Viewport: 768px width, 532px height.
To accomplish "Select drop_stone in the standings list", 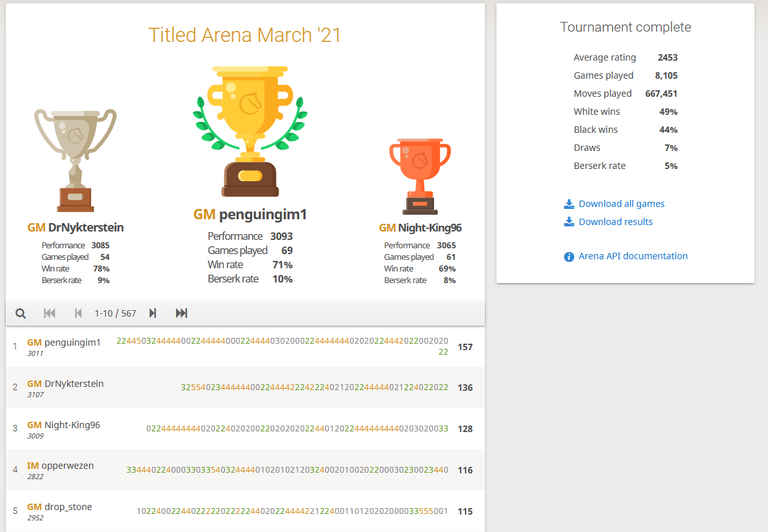I will pyautogui.click(x=68, y=507).
